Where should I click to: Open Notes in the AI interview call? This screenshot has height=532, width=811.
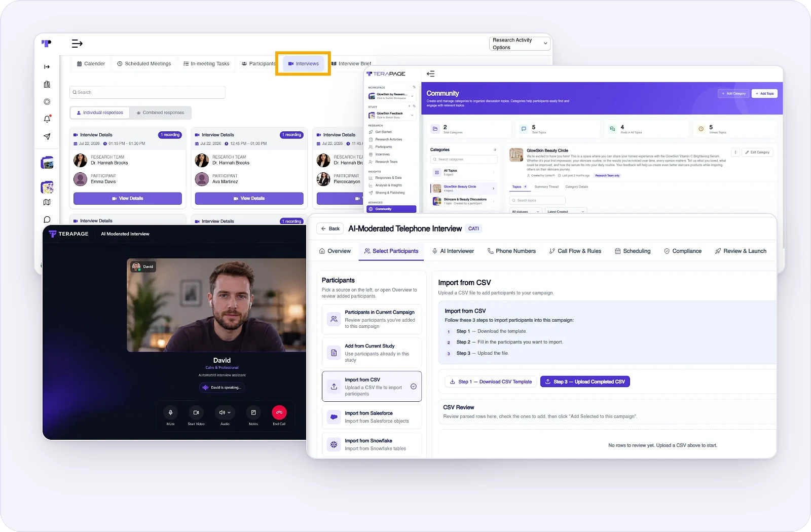tap(253, 412)
